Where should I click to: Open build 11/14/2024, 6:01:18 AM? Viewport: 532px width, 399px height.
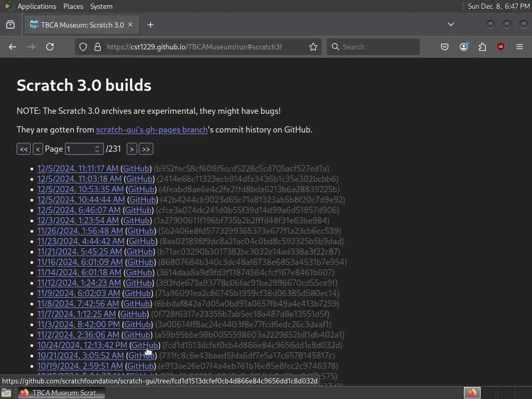coord(79,272)
